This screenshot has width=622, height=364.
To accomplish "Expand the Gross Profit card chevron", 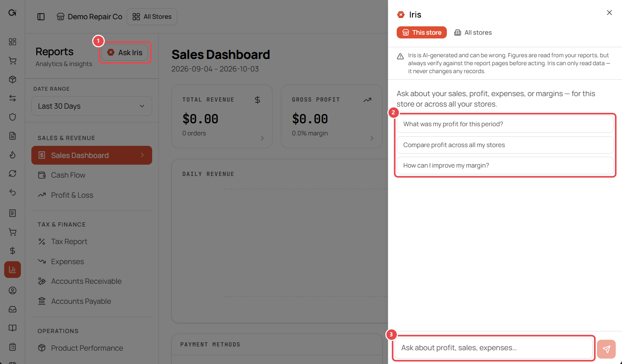I will [x=372, y=138].
